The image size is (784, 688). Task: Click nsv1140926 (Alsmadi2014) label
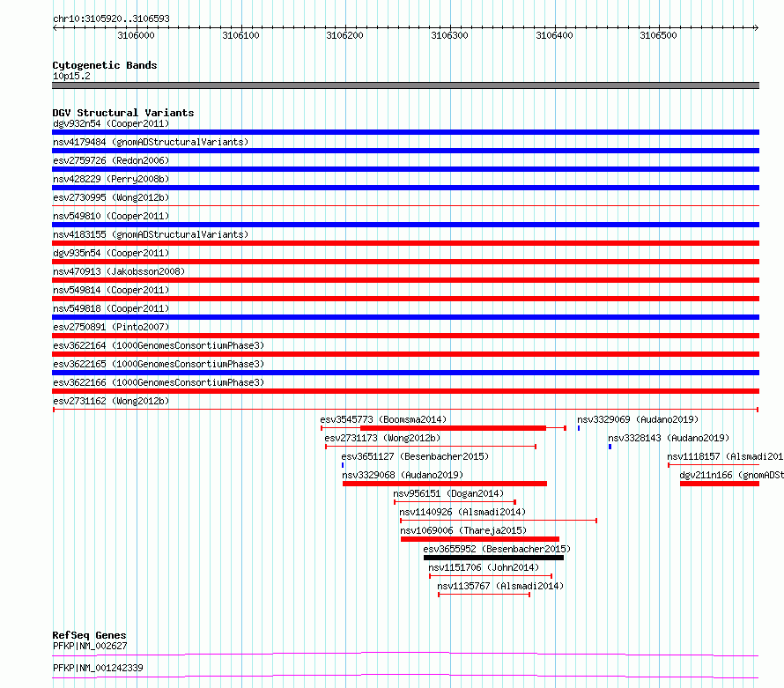(x=462, y=512)
